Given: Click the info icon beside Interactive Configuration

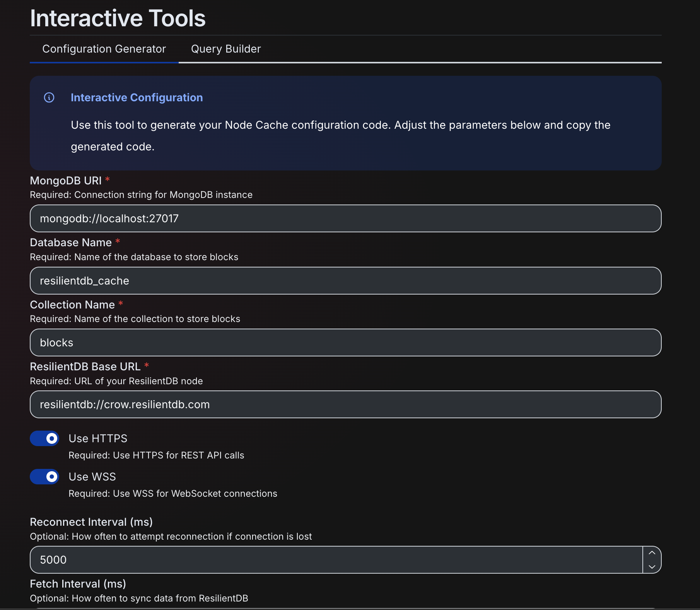Looking at the screenshot, I should [49, 97].
